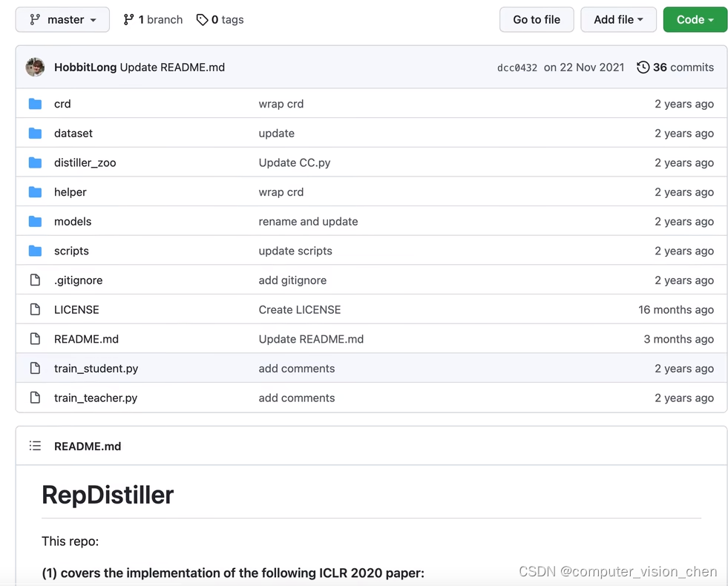Open the Update CC.py commit message
The image size is (728, 586).
click(295, 163)
